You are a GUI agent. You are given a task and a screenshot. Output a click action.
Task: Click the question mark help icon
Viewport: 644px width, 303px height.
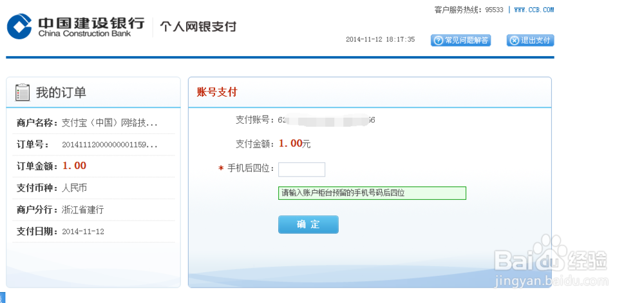pos(439,41)
